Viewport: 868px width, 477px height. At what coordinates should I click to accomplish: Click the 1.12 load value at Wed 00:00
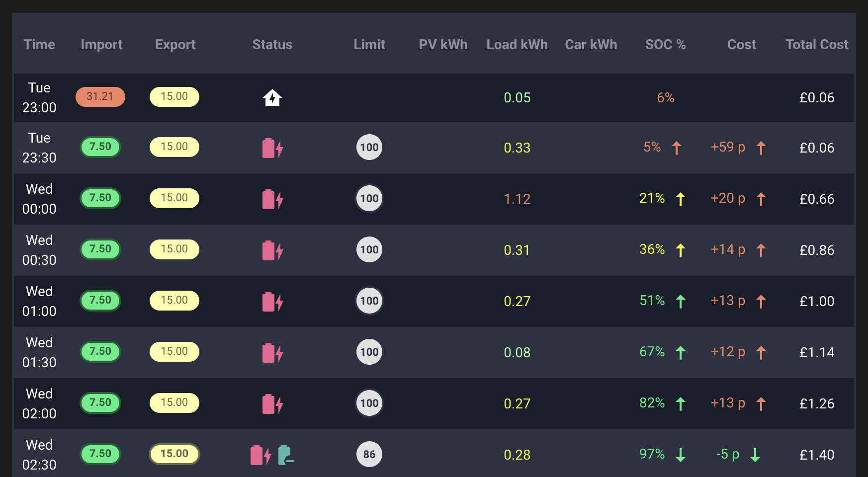click(517, 199)
